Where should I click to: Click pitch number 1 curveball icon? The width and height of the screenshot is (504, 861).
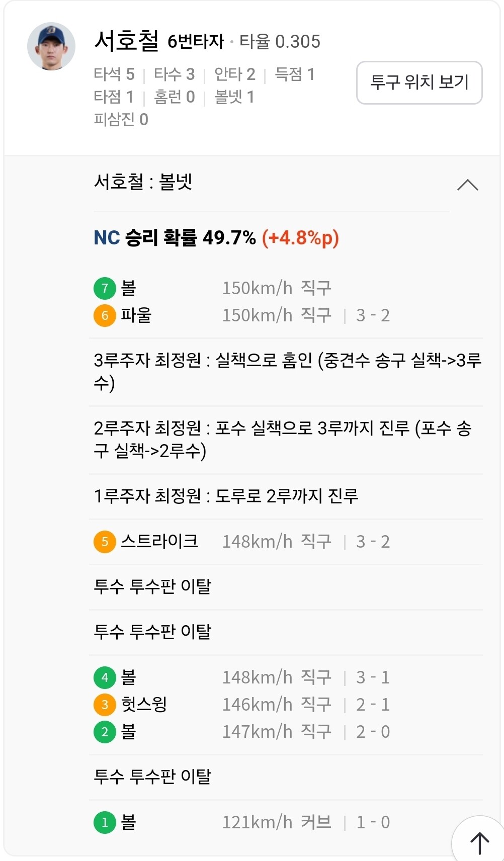[x=105, y=822]
